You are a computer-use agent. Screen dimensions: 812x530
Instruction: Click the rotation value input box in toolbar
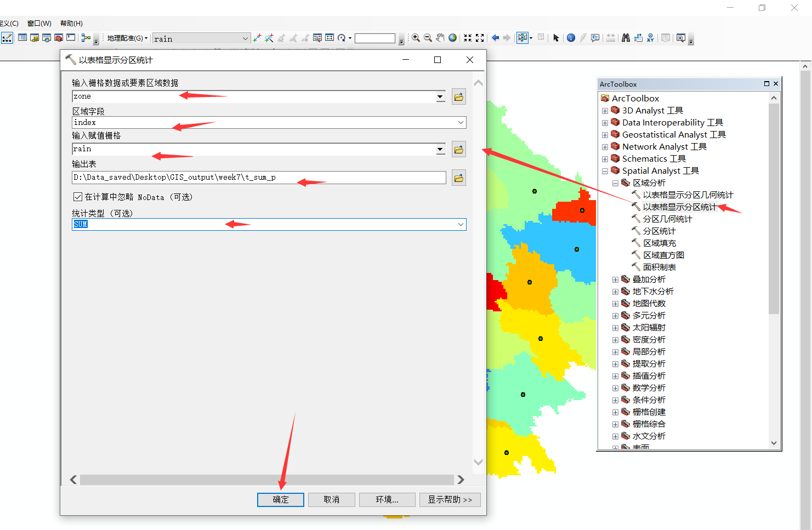point(375,38)
